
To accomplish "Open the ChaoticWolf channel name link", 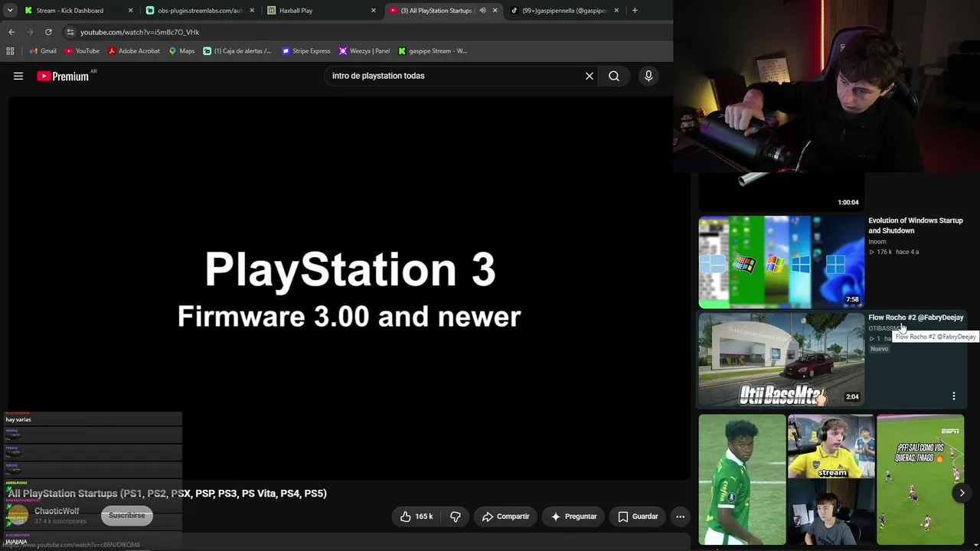I will tap(57, 511).
